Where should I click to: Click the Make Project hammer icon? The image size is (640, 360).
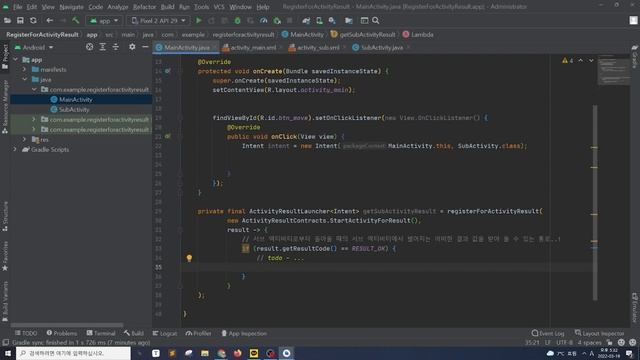click(76, 20)
